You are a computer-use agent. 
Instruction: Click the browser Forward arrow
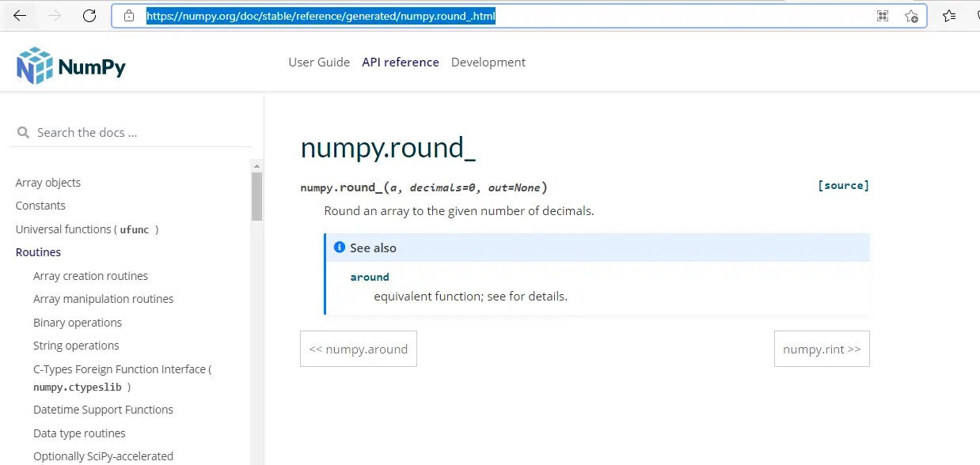point(55,16)
